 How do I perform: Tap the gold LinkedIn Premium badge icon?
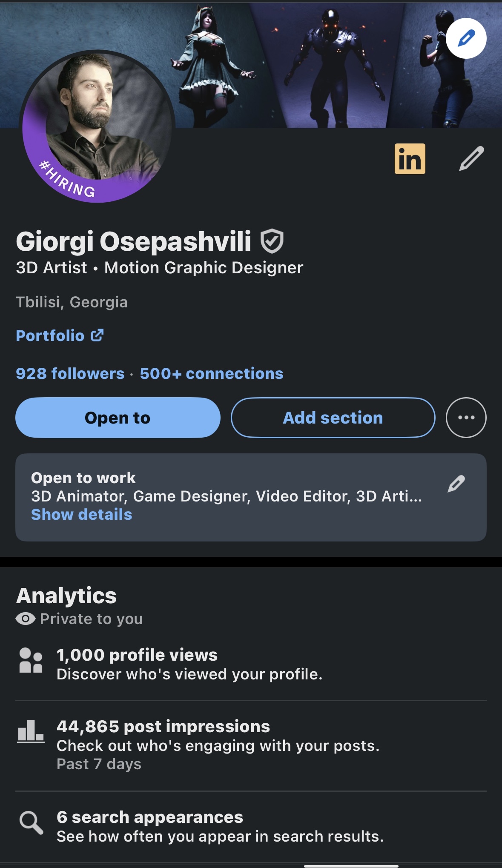click(410, 159)
